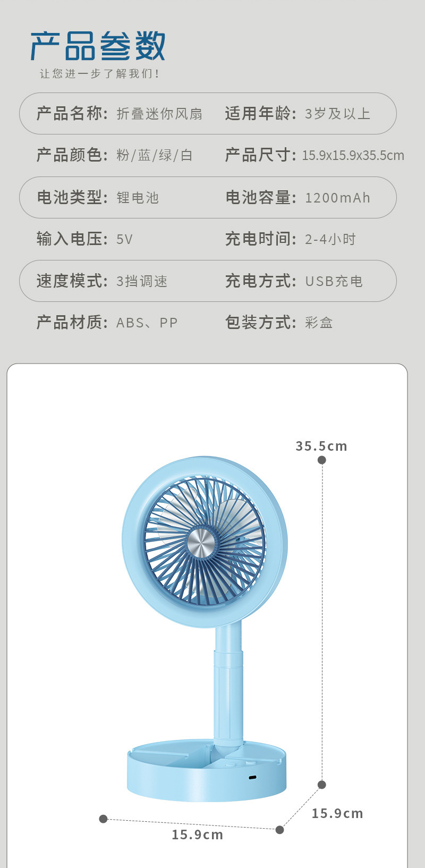Click the battery capacity value "1200mAh"

[x=337, y=198]
